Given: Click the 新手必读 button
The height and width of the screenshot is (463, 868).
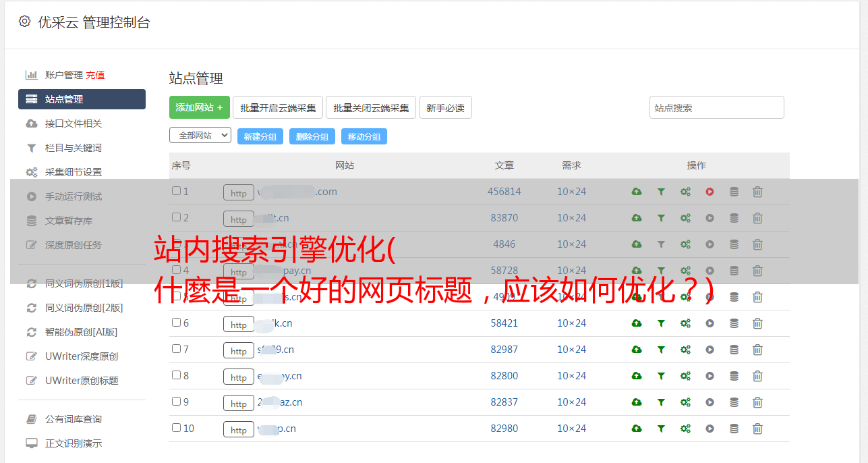Looking at the screenshot, I should click(x=446, y=107).
